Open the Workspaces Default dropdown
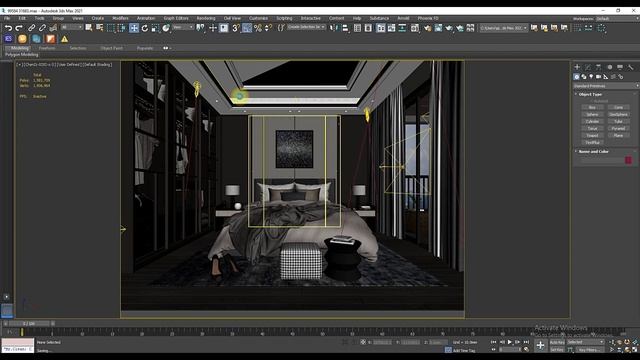The image size is (640, 360). point(617,18)
